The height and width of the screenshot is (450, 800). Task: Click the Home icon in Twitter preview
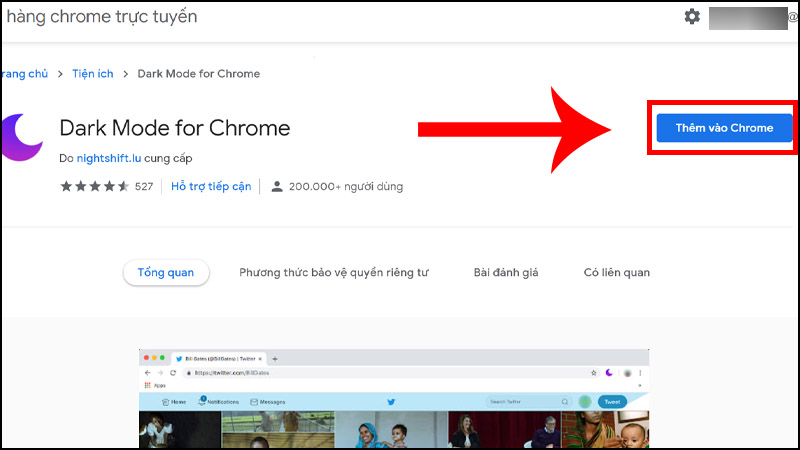(x=166, y=402)
